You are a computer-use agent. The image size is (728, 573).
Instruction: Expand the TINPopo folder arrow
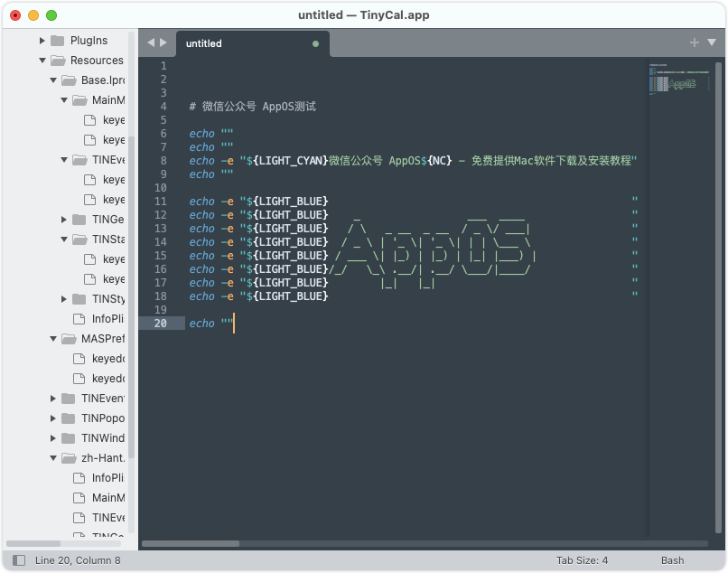pyautogui.click(x=53, y=418)
